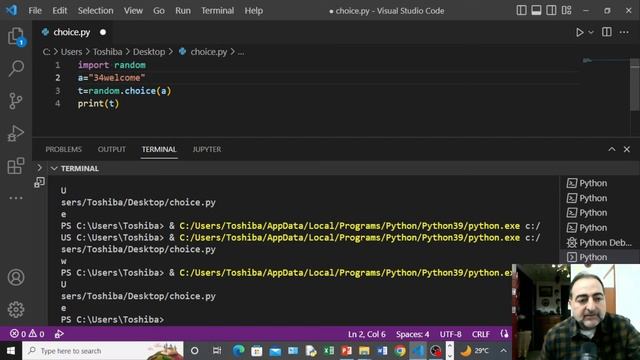Click the unsaved dot on choice.py tab
The image size is (640, 360).
[103, 32]
